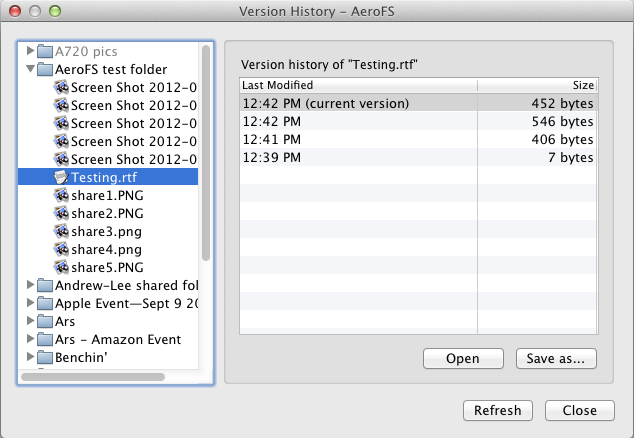Select the 546 bytes version
634x438 pixels.
(x=418, y=121)
